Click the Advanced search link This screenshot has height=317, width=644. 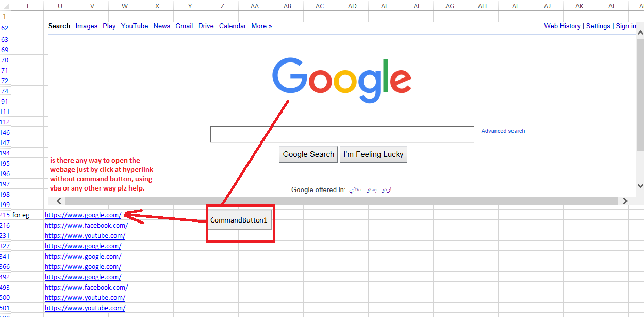(x=503, y=131)
